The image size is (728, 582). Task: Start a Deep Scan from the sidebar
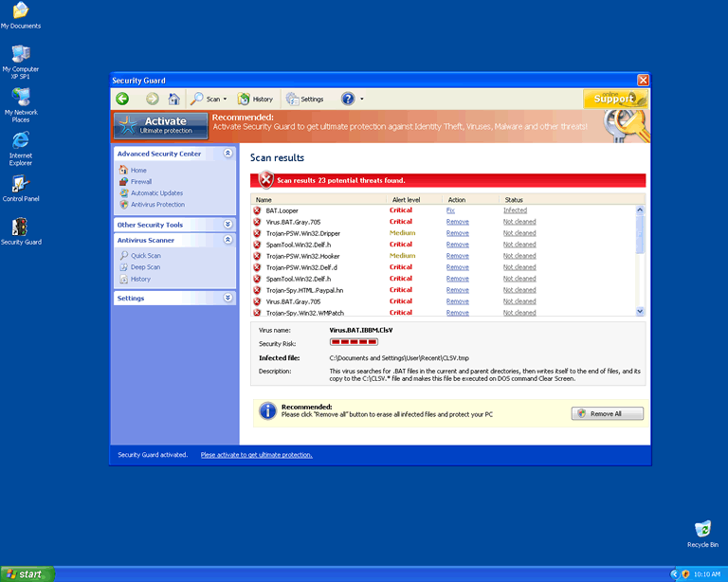point(145,267)
